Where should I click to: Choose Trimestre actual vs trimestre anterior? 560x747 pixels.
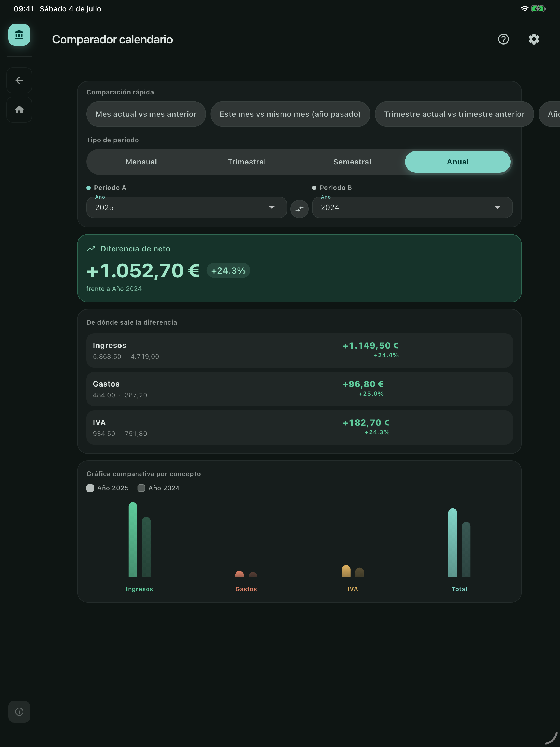[454, 114]
